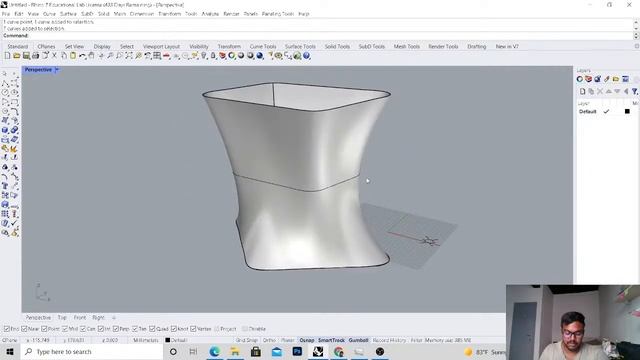The height and width of the screenshot is (360, 640).
Task: Click the blue Render sphere icon
Action: [x=260, y=56]
